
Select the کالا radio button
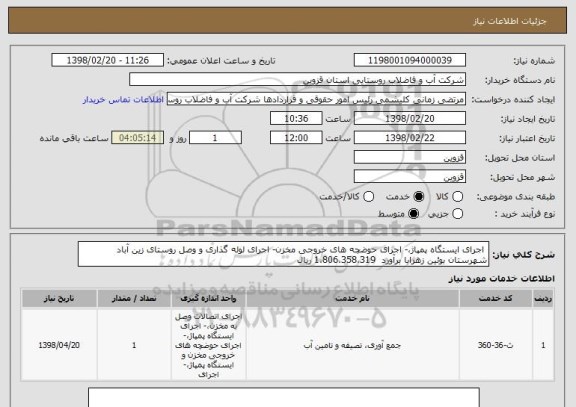(457, 197)
